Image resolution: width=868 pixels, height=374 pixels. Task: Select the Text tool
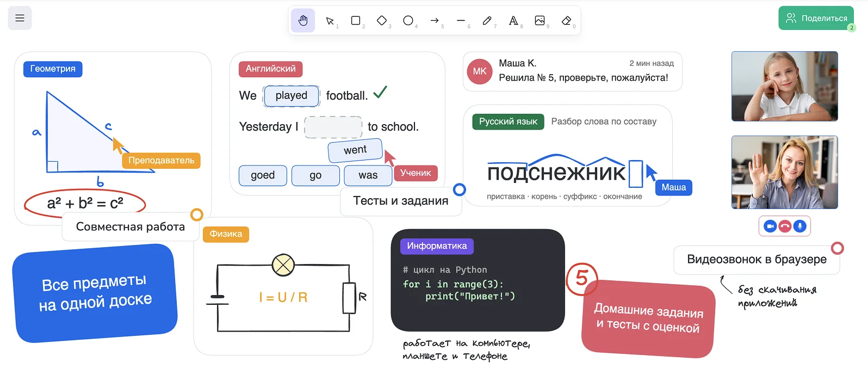coord(513,21)
